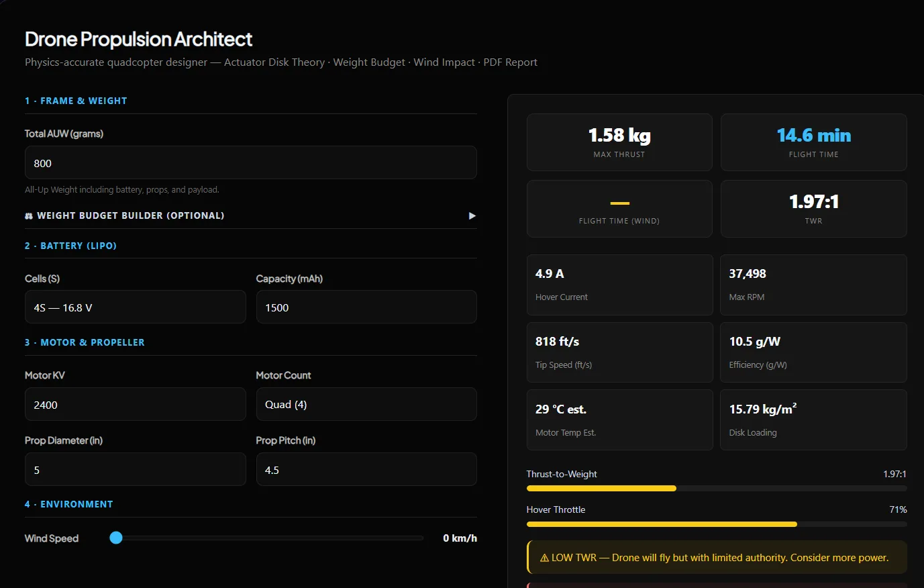The width and height of the screenshot is (924, 588).
Task: Select the Disk Loading stat card
Action: coord(813,420)
